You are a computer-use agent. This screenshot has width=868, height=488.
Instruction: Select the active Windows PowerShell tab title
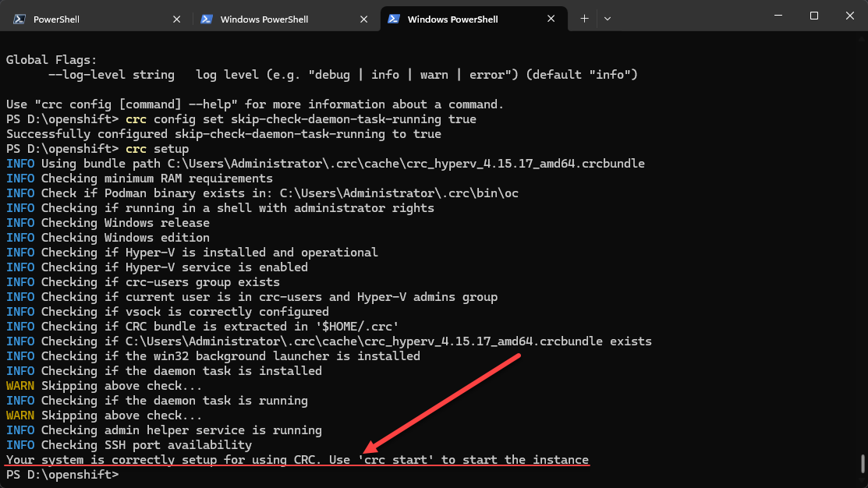(452, 19)
